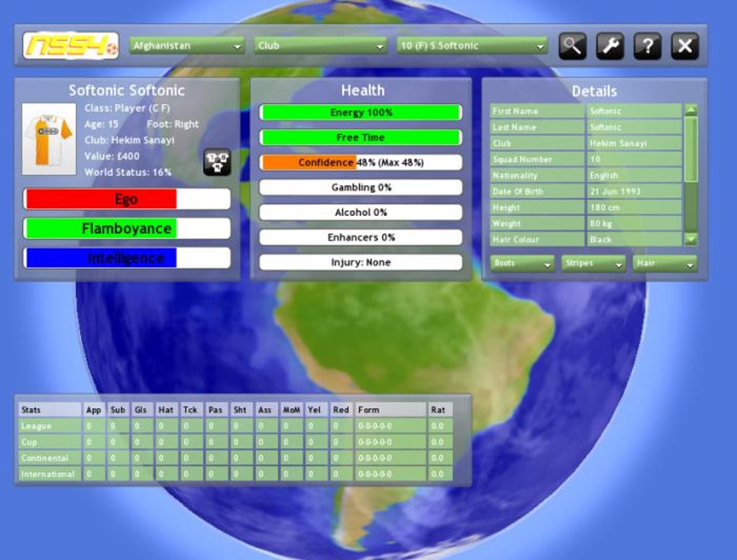Screen dimensions: 737x560
Task: Click the Energy 100% bar
Action: [361, 113]
